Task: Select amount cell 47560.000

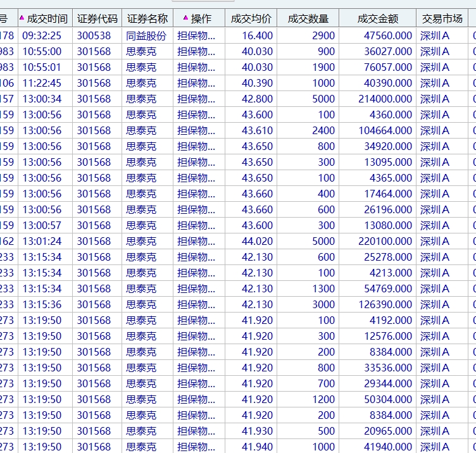Action: tap(388, 36)
